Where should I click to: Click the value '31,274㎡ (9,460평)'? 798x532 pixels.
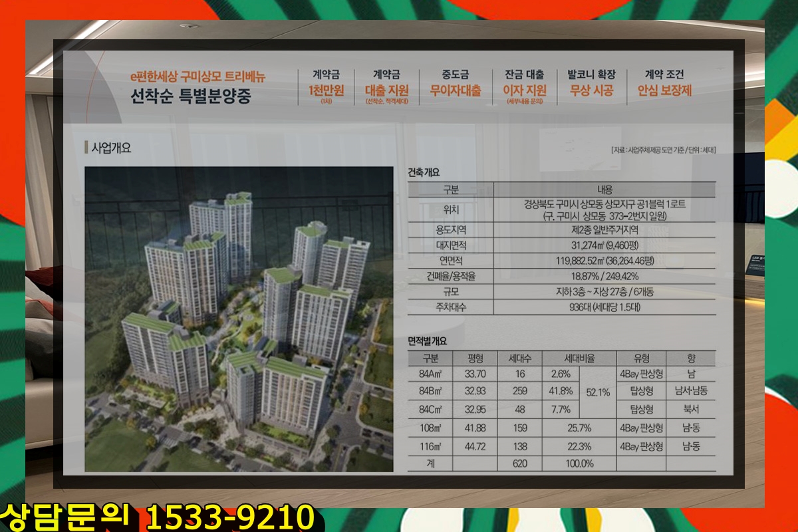click(604, 245)
